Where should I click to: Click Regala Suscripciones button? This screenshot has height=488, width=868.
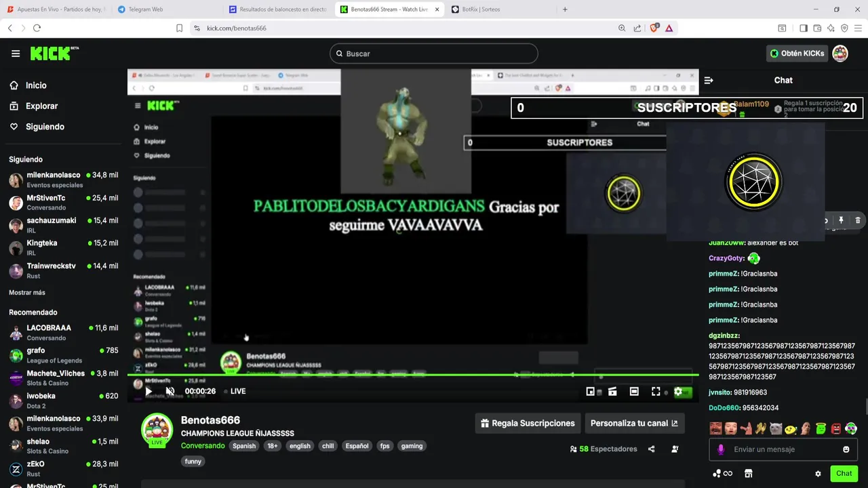click(x=528, y=423)
